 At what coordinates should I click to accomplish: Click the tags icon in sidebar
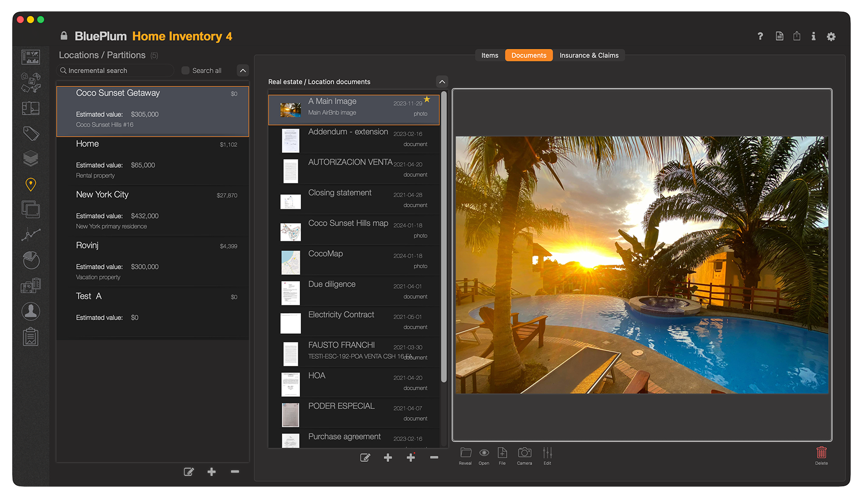pyautogui.click(x=30, y=134)
